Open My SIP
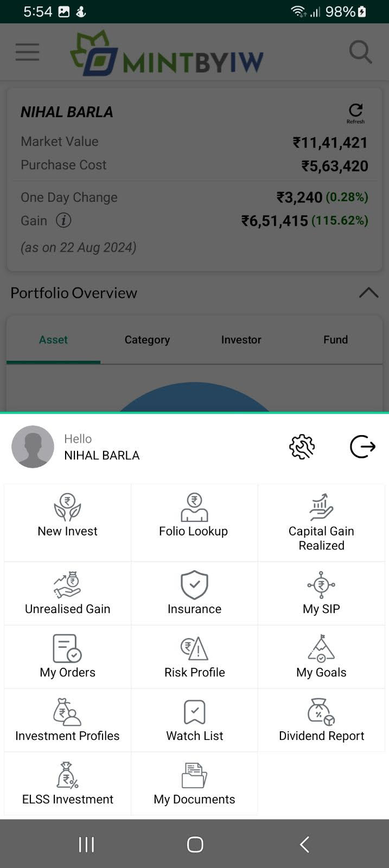The width and height of the screenshot is (389, 868). (321, 593)
